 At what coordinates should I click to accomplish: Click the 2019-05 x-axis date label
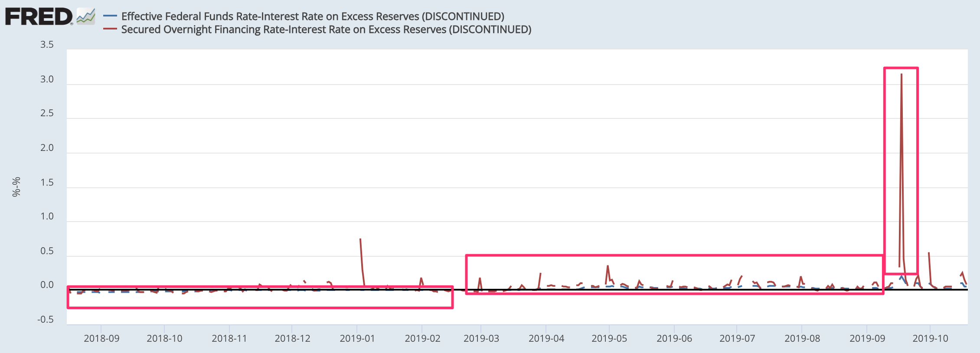609,339
